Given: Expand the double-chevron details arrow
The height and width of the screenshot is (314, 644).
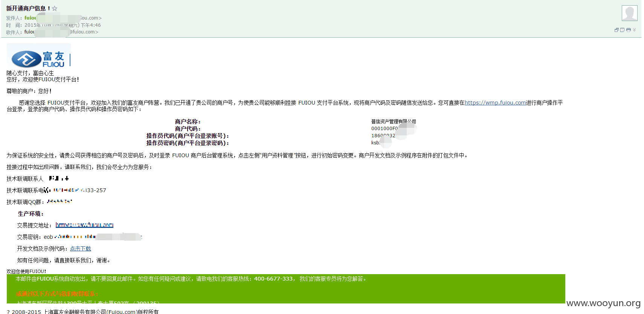Looking at the screenshot, I should [634, 30].
